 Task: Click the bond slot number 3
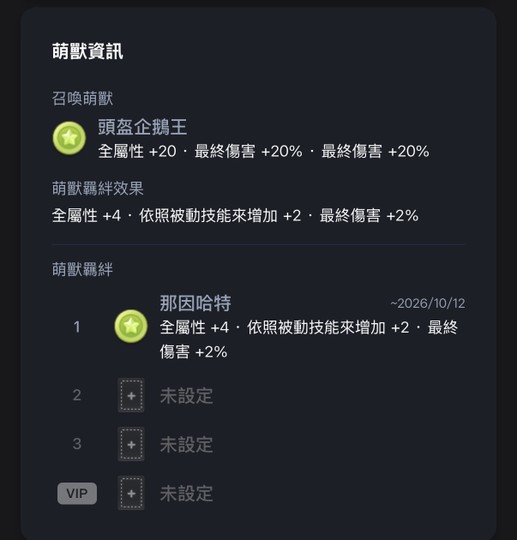(77, 444)
